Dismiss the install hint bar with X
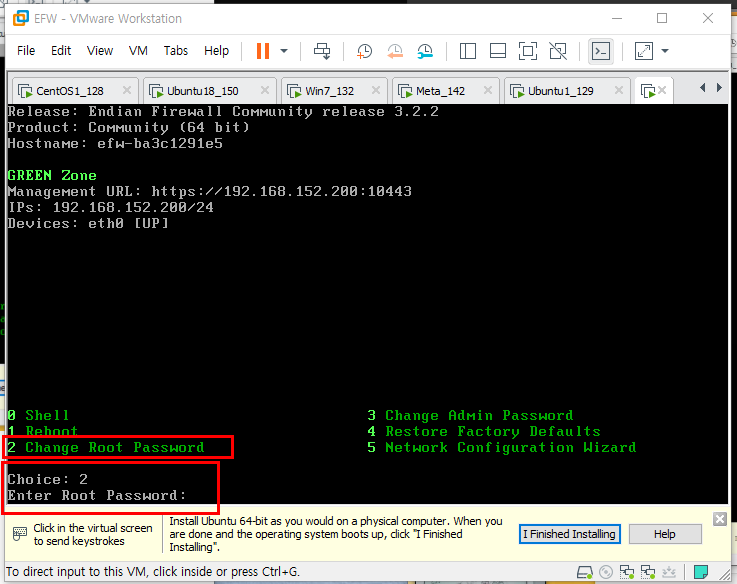The image size is (737, 584). [720, 519]
